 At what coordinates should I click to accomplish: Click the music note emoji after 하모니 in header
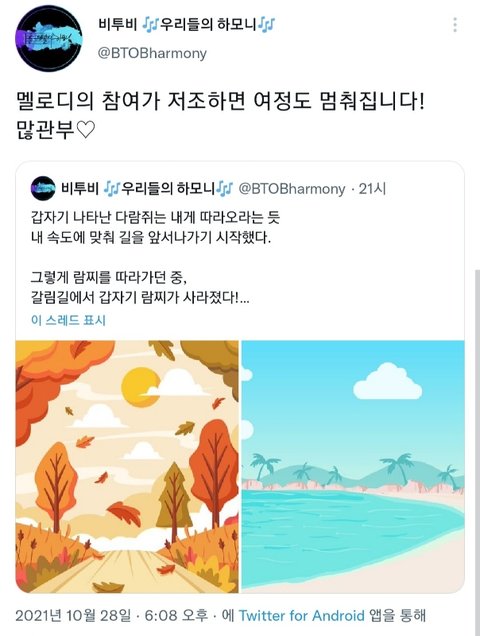(x=267, y=25)
